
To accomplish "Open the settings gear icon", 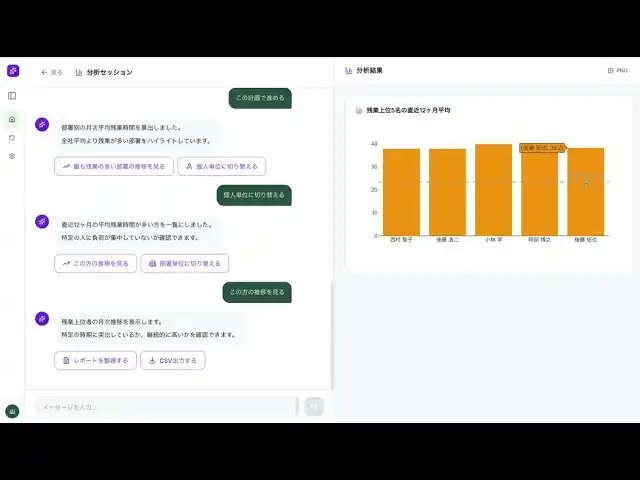I will tap(12, 156).
